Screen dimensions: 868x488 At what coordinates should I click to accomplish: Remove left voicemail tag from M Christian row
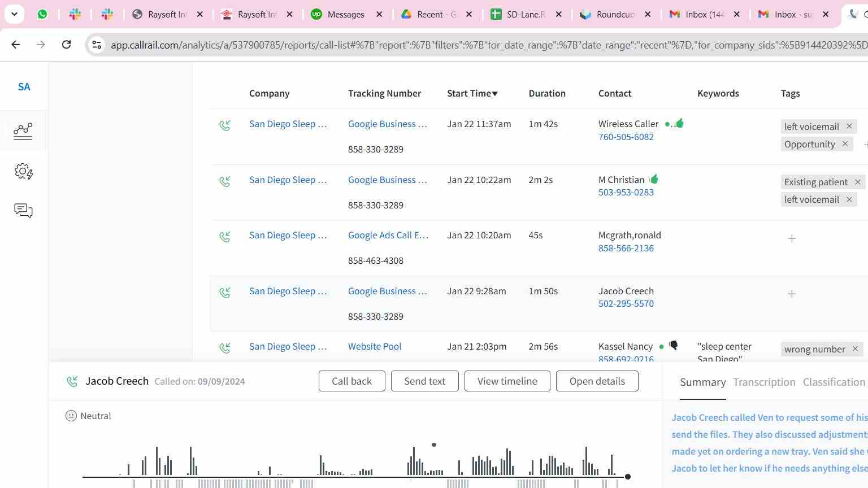(x=849, y=199)
